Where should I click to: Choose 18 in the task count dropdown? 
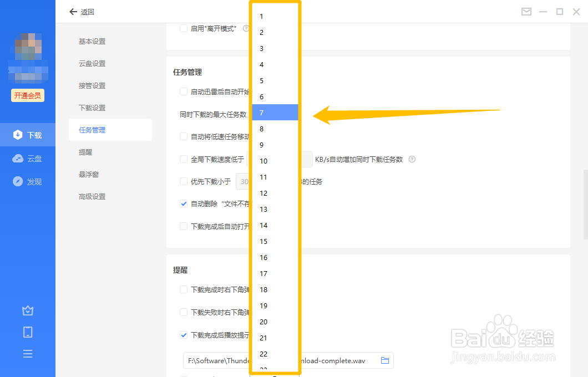pos(275,290)
